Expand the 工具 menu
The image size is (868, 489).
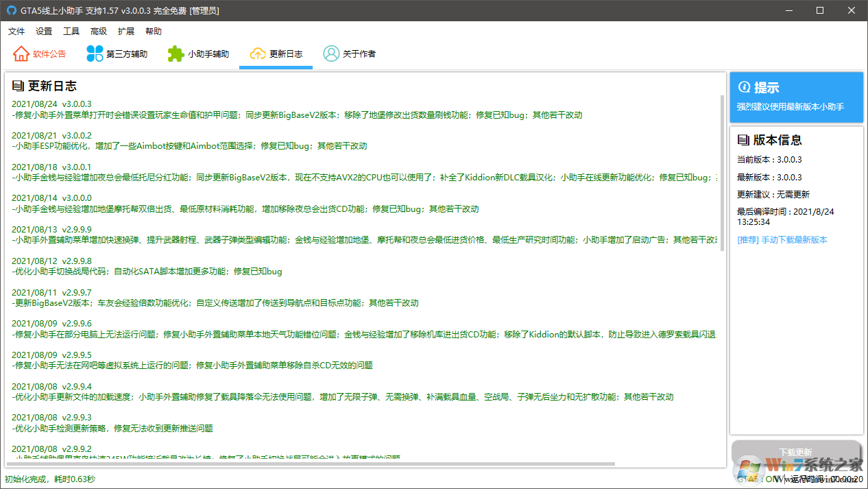point(71,31)
